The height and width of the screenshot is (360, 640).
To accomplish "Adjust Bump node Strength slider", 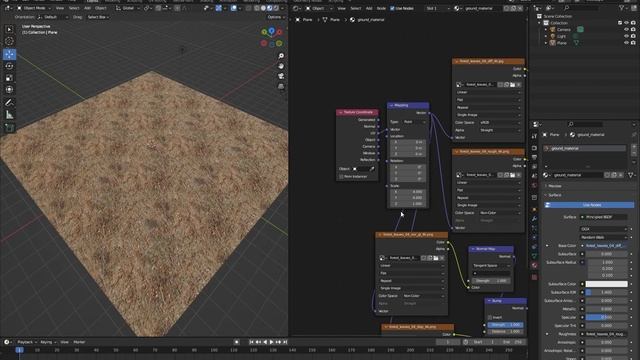I will [x=505, y=325].
